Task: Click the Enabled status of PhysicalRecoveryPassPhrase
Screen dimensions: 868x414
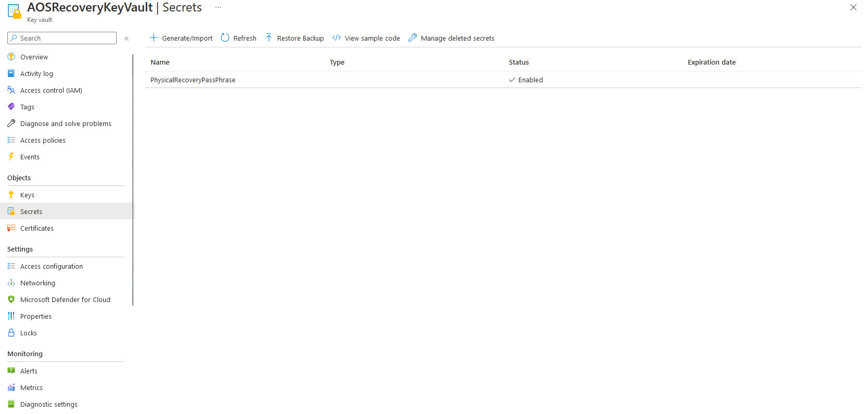Action: (x=526, y=80)
